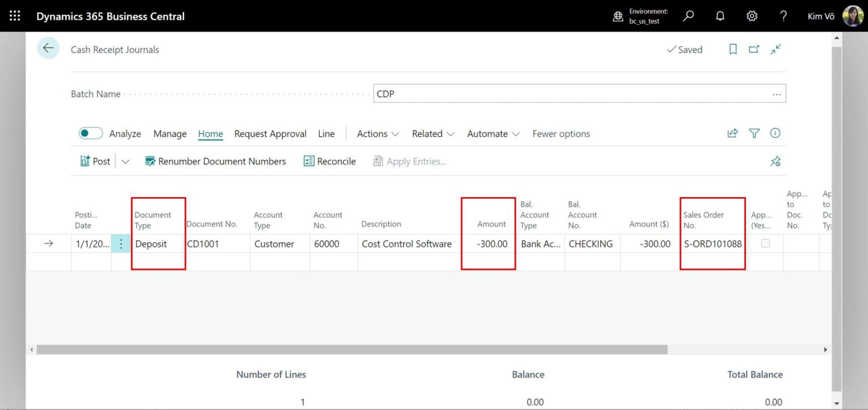Click the Sales Order No. column header
The width and height of the screenshot is (868, 410).
(704, 220)
